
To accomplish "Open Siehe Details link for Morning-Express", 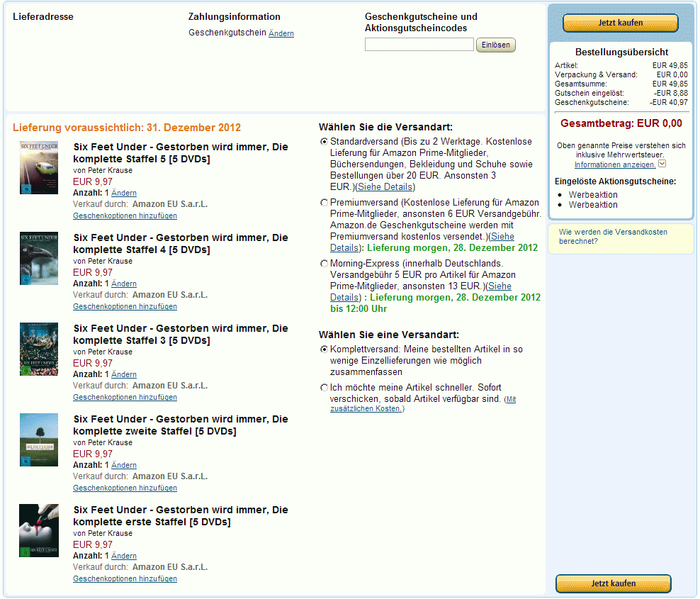I will (499, 286).
